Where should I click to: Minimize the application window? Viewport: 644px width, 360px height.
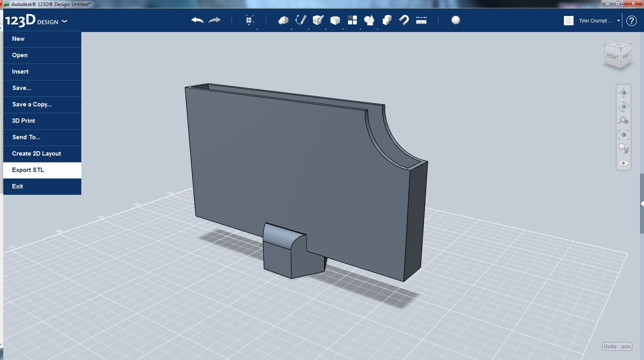coord(607,4)
